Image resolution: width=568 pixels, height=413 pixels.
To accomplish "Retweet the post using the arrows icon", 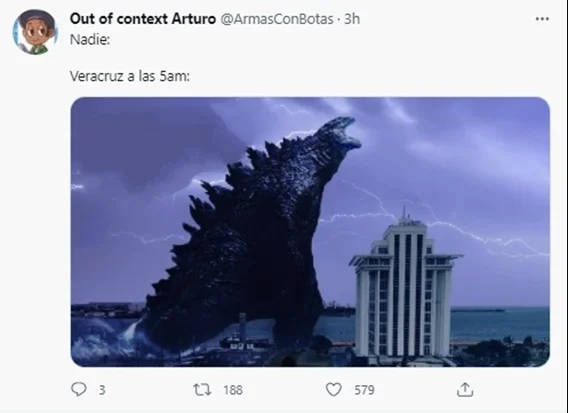I will click(202, 390).
